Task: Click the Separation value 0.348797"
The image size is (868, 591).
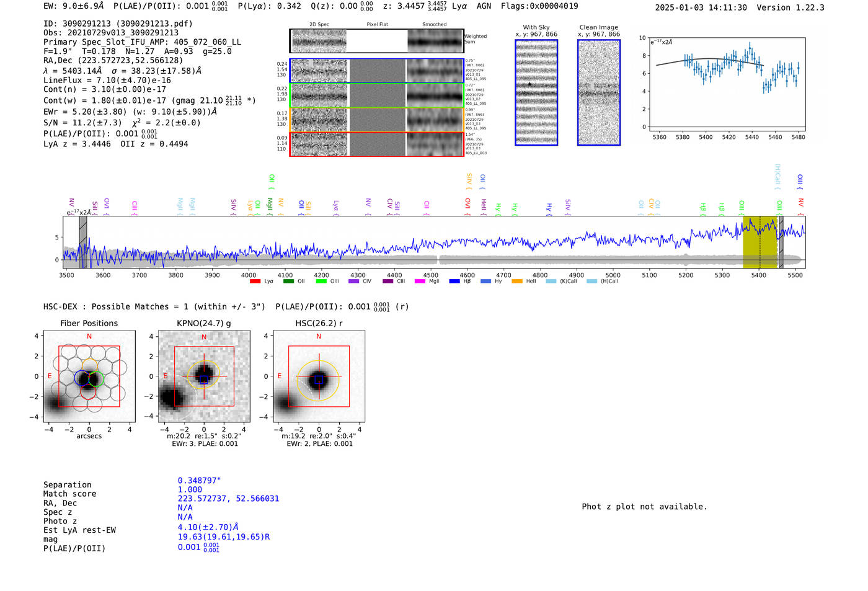Action: pyautogui.click(x=200, y=481)
